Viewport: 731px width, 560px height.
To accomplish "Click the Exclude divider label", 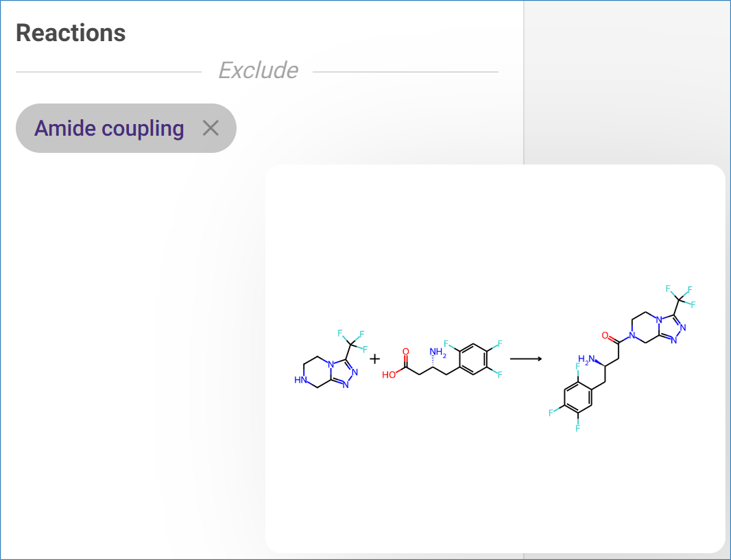I will pyautogui.click(x=258, y=71).
